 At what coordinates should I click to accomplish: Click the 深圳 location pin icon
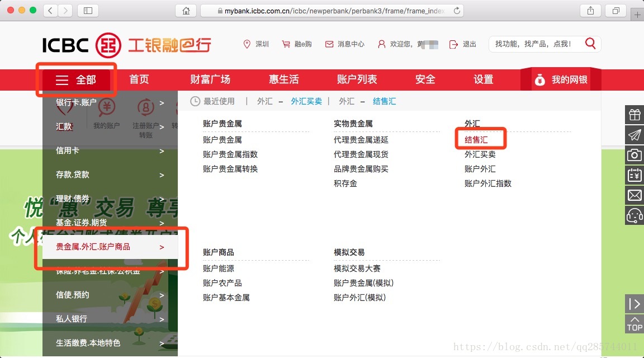(247, 44)
